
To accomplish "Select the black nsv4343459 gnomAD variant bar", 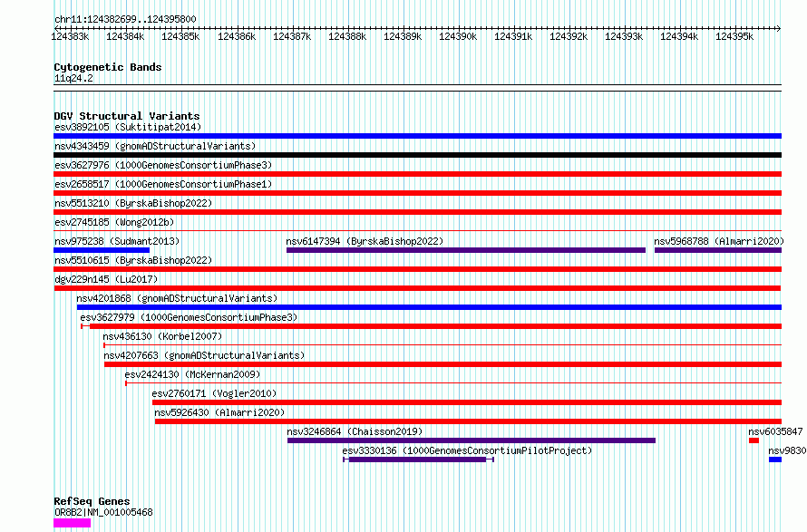I will point(417,155).
